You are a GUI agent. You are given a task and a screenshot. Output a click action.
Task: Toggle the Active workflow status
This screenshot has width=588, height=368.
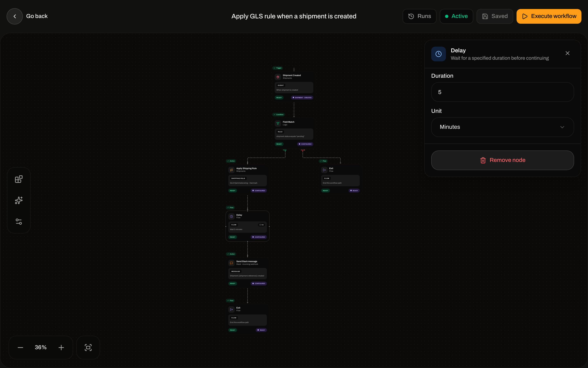pyautogui.click(x=456, y=16)
